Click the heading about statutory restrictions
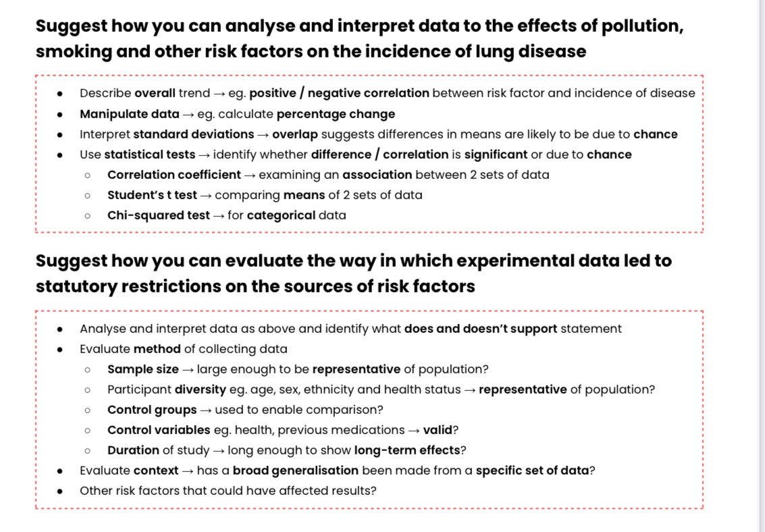Viewport: 765px width, 532px height. click(353, 273)
